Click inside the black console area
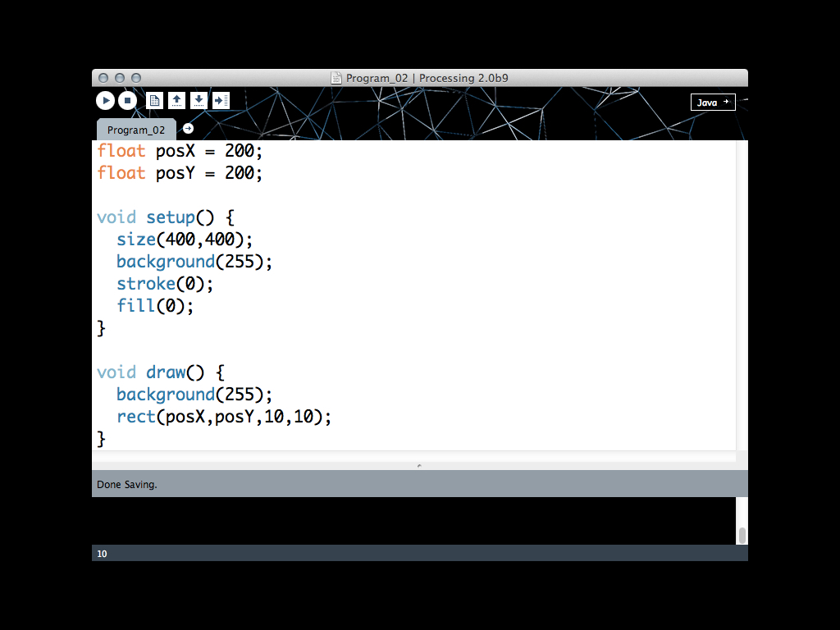 (x=410, y=520)
